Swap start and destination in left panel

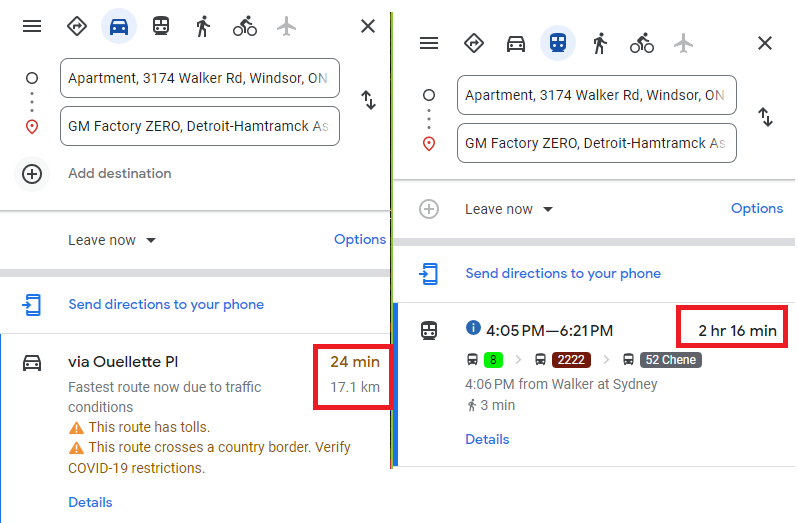click(368, 100)
